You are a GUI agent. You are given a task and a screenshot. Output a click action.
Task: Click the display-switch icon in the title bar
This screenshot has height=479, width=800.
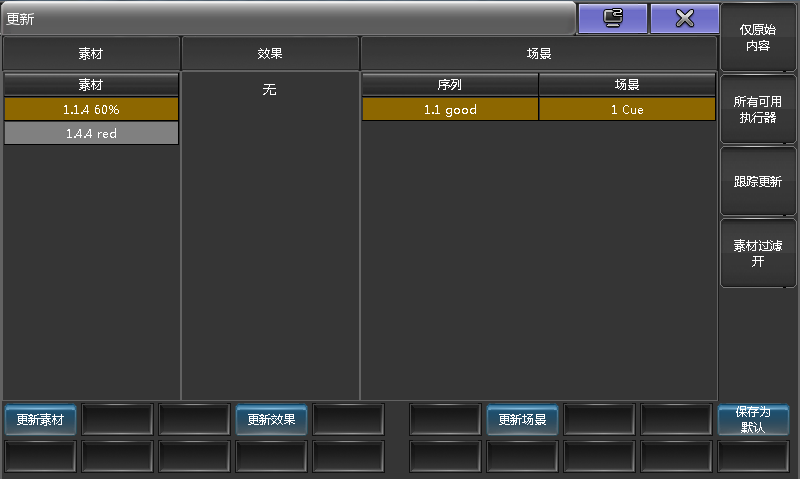coord(612,18)
